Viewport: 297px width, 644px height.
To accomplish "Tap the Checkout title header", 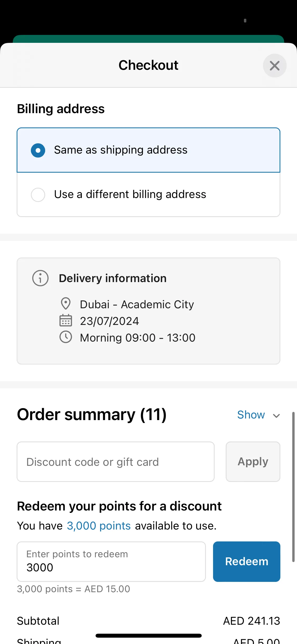I will pyautogui.click(x=148, y=65).
